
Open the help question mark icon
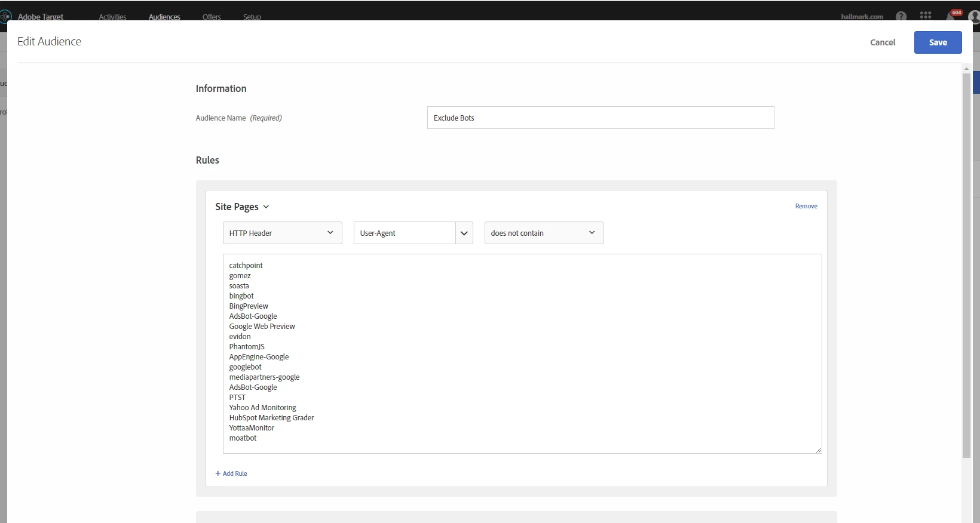(x=901, y=16)
